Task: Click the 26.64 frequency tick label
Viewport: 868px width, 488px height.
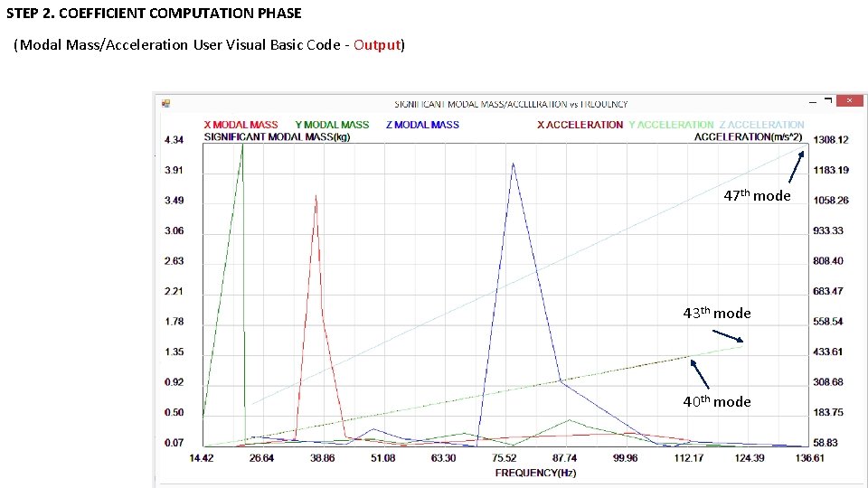Action: coord(261,458)
